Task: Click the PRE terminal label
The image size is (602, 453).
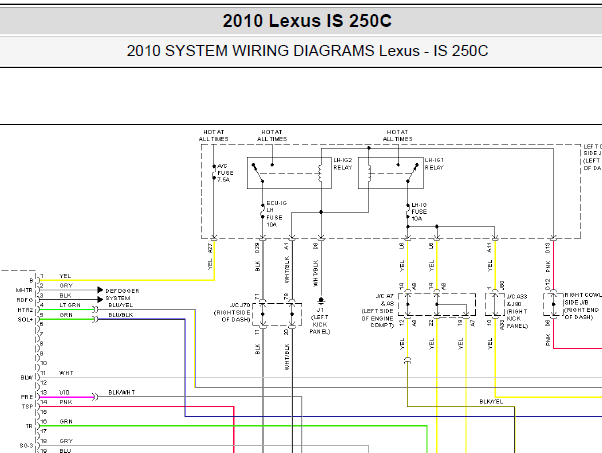Action: [26, 397]
